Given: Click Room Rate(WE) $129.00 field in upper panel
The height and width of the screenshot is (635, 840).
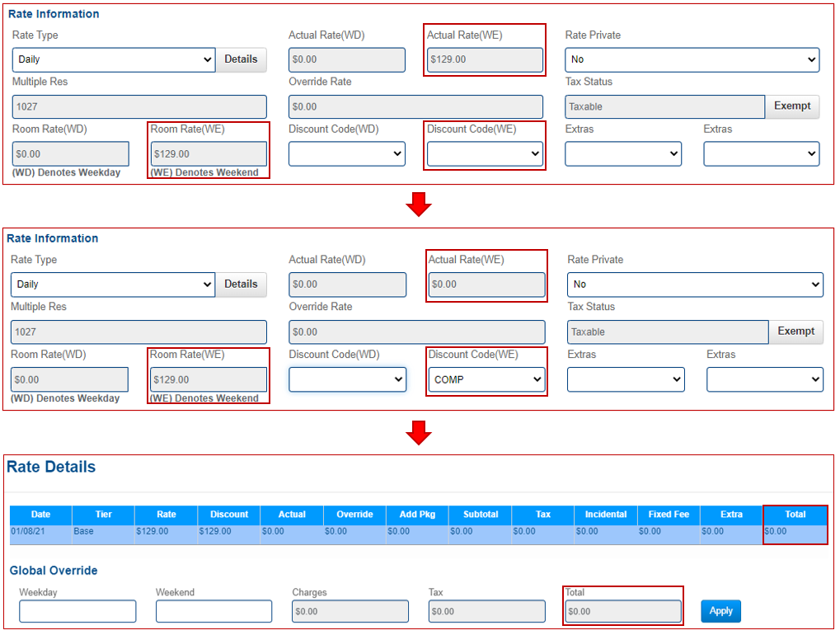Looking at the screenshot, I should (209, 153).
